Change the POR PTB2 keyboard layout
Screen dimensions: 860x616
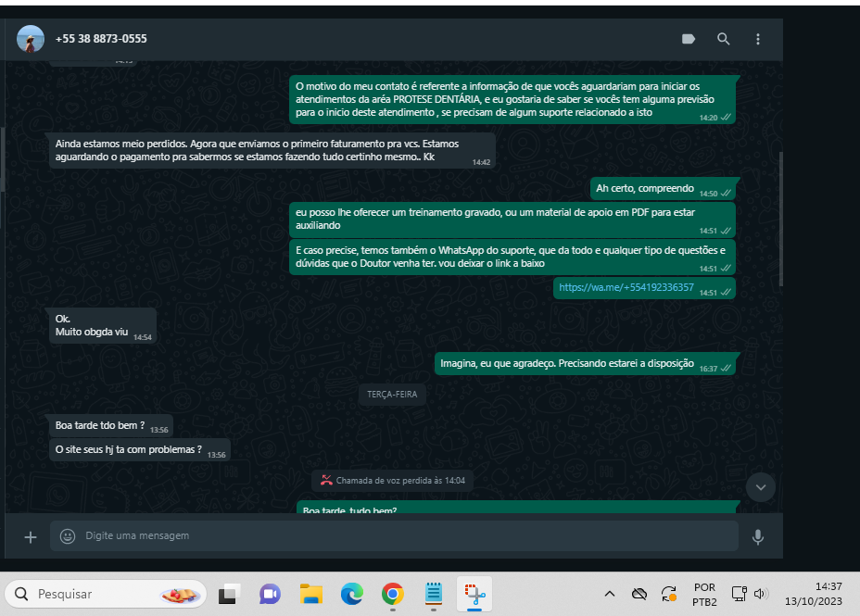704,595
